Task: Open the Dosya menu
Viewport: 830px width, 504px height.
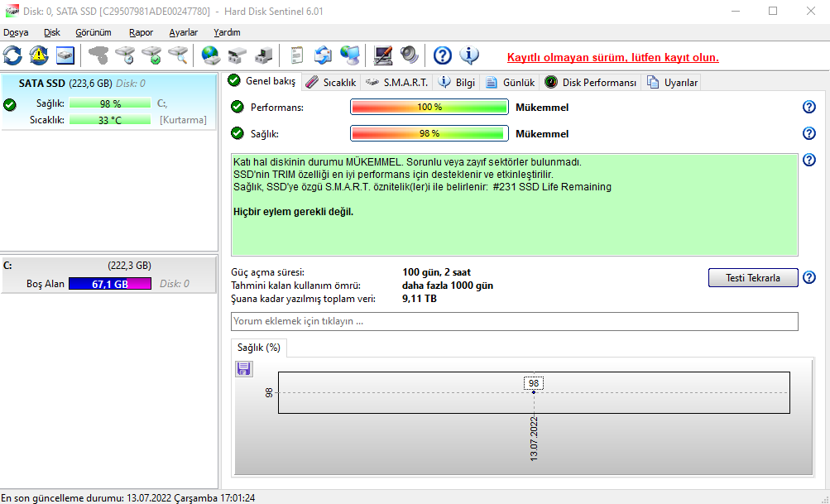Action: click(x=16, y=32)
